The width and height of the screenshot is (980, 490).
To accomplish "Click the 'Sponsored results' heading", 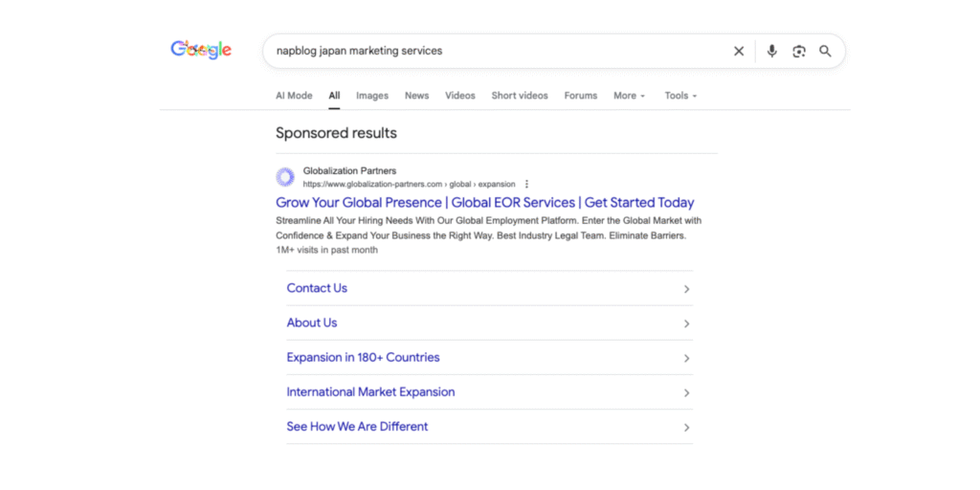I will (336, 133).
